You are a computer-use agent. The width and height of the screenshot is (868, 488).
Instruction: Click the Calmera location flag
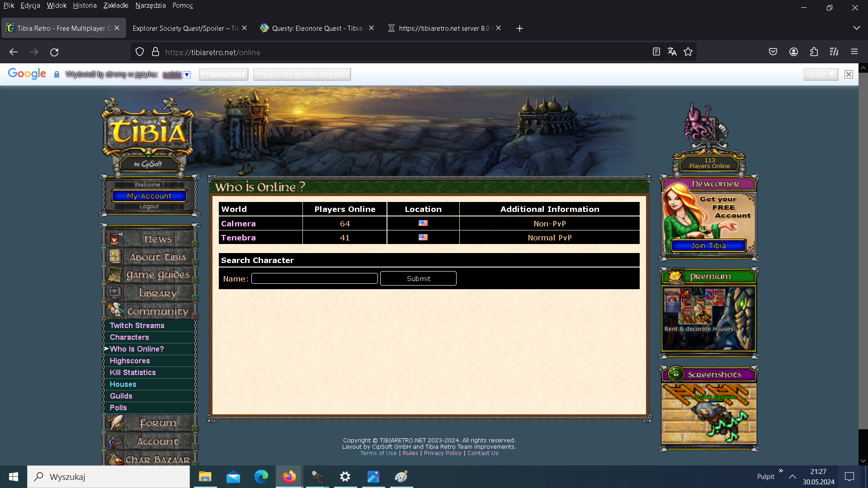[423, 223]
